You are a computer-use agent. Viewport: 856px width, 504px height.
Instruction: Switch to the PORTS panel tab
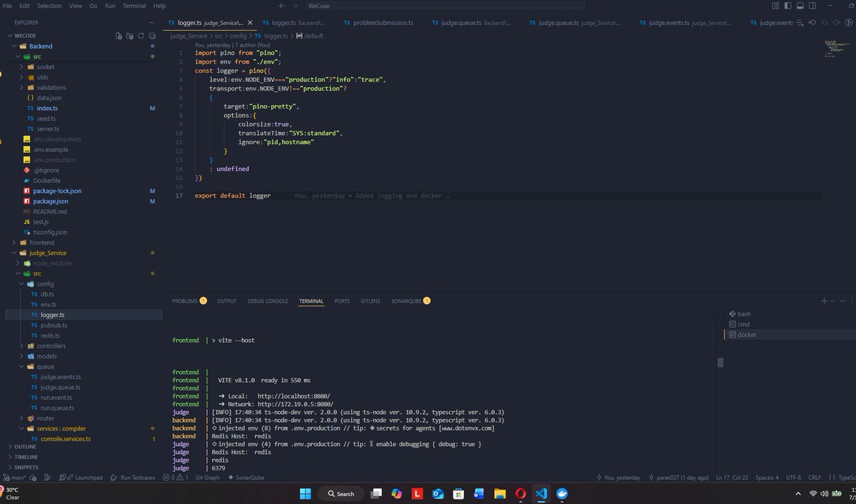tap(342, 301)
